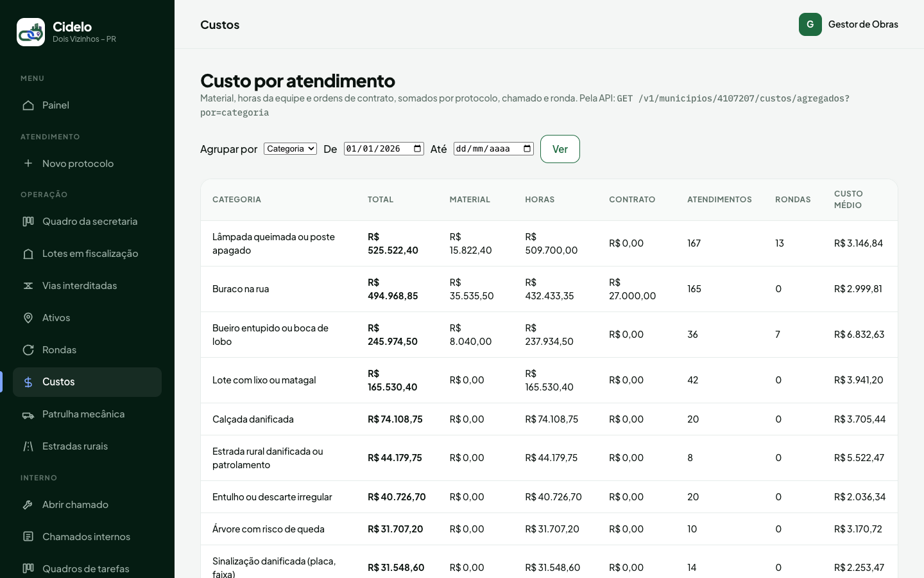
Task: Click 'Entulho ou descarte irregular' category
Action: click(x=272, y=497)
